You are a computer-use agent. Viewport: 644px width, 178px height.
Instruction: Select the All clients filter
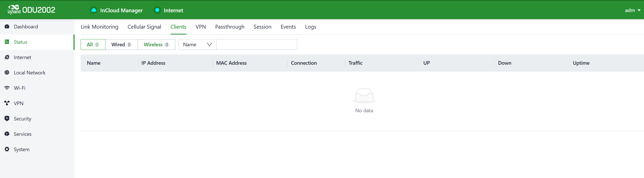pyautogui.click(x=93, y=44)
